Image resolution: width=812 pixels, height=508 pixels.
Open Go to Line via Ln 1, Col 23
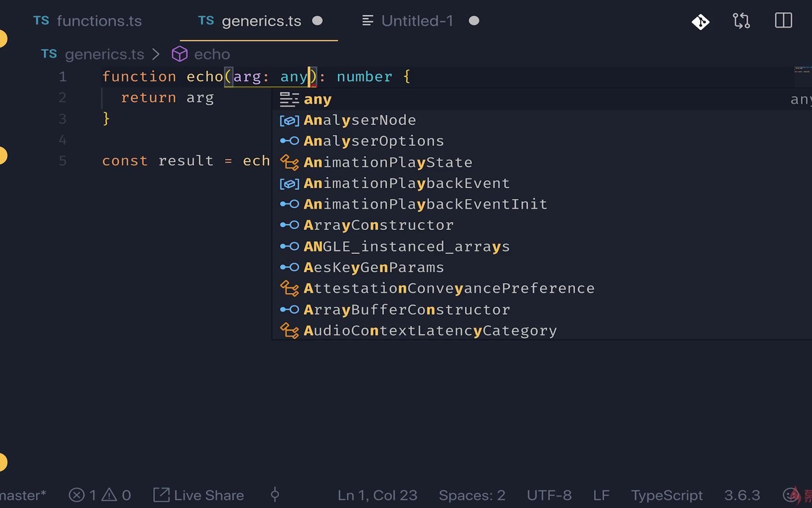[x=377, y=495]
